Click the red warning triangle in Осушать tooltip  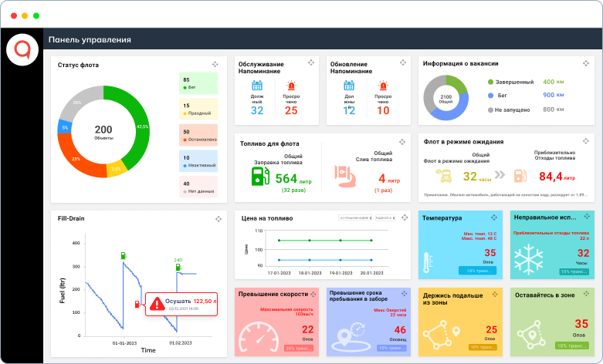tap(157, 304)
